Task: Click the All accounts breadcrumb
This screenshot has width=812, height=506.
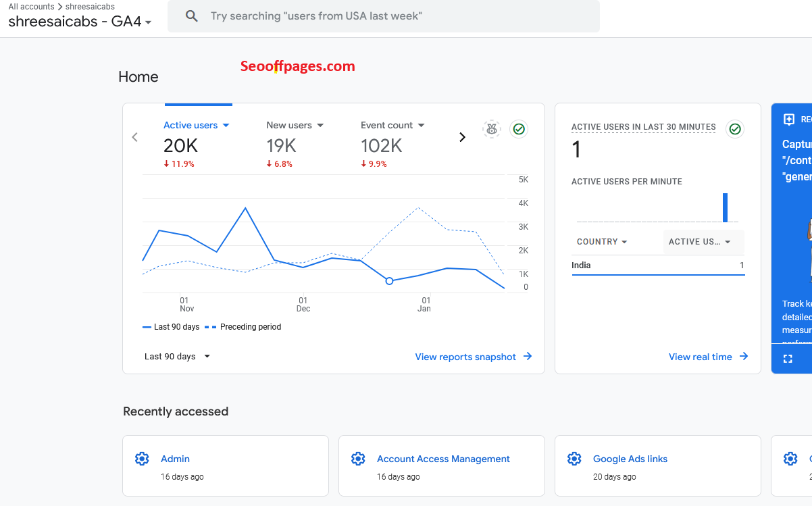Action: tap(31, 7)
